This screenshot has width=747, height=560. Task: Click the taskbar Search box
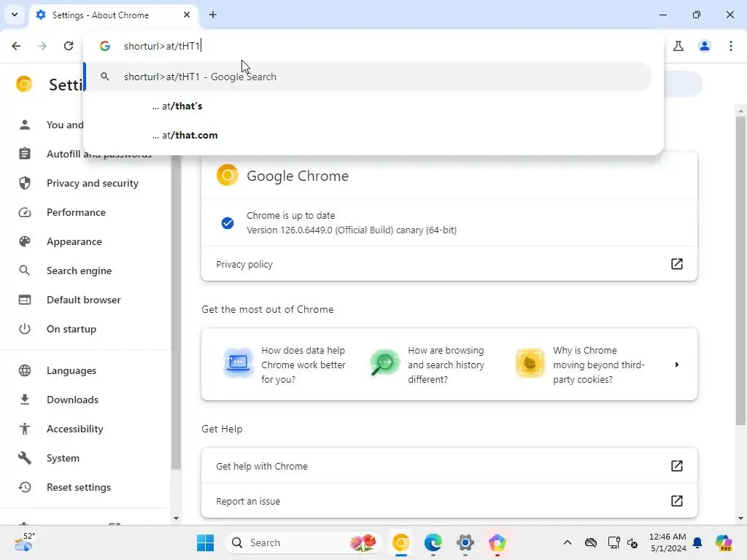tap(303, 542)
